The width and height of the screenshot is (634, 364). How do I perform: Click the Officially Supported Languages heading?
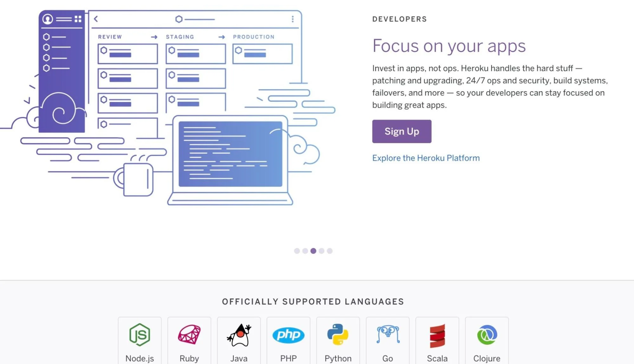pyautogui.click(x=313, y=302)
